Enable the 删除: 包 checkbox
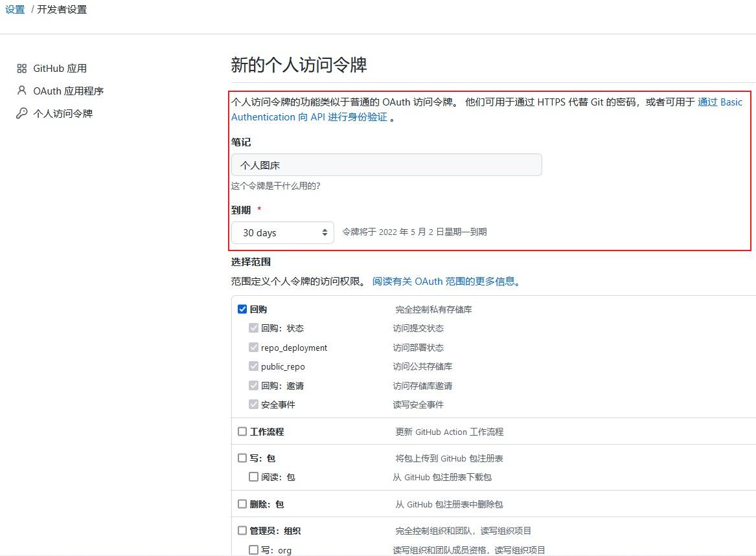 point(242,504)
